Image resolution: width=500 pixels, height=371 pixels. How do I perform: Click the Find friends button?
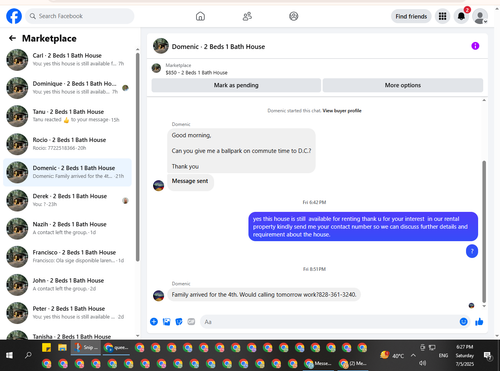coord(411,16)
